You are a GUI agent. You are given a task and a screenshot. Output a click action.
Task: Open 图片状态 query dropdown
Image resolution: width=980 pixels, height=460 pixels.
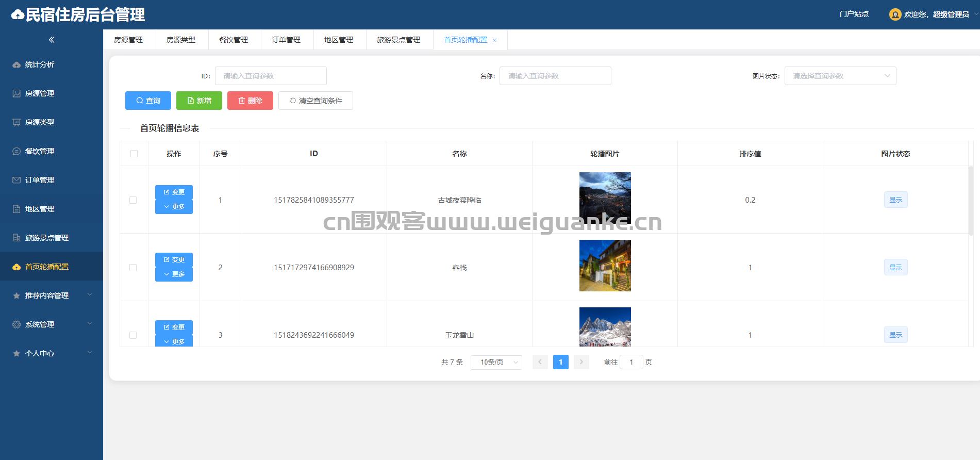coord(840,76)
